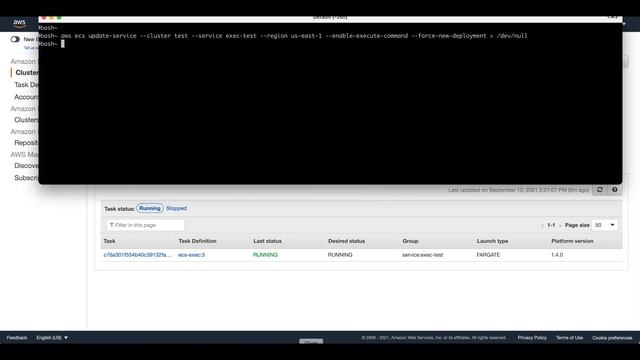Open Repositories in the sidebar

tap(27, 143)
